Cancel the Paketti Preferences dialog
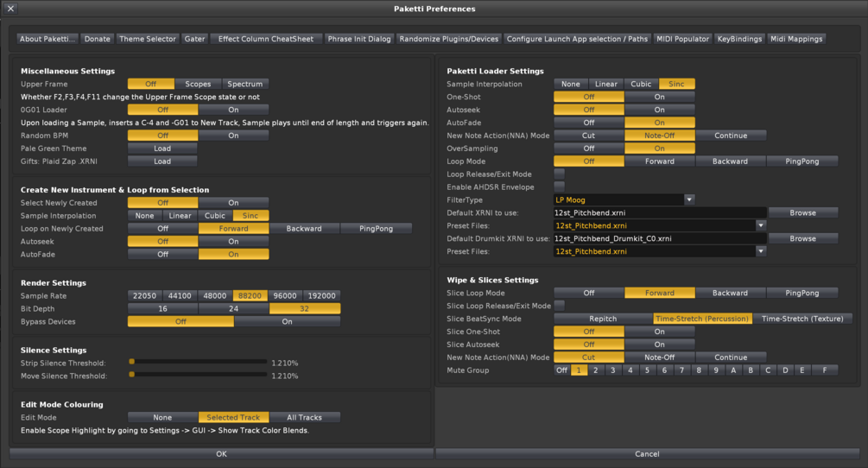 click(x=647, y=453)
